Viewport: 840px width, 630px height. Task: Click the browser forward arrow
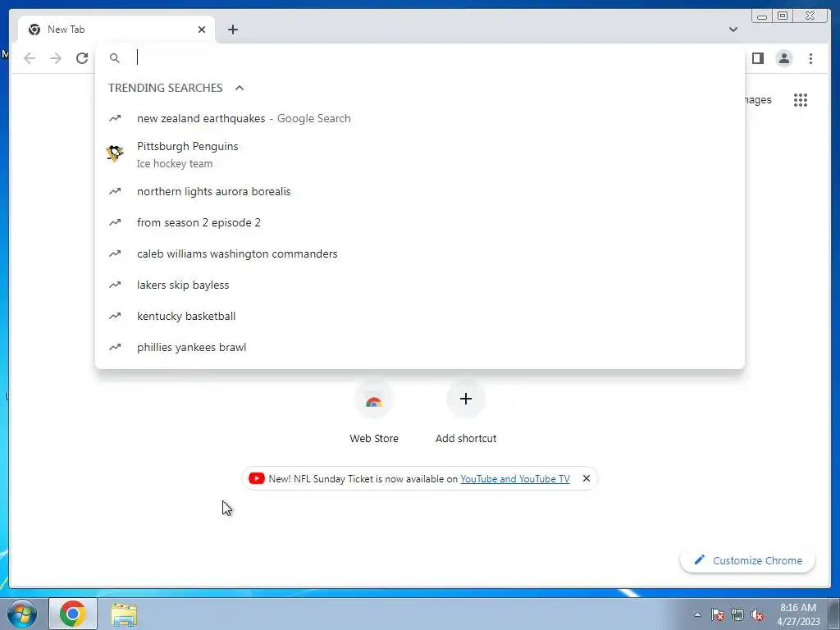pyautogui.click(x=56, y=58)
